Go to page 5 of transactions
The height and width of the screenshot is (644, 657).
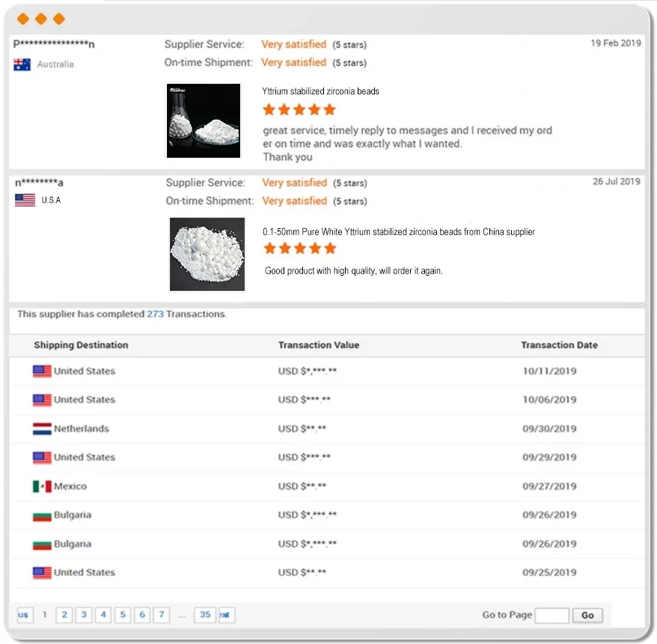point(123,615)
